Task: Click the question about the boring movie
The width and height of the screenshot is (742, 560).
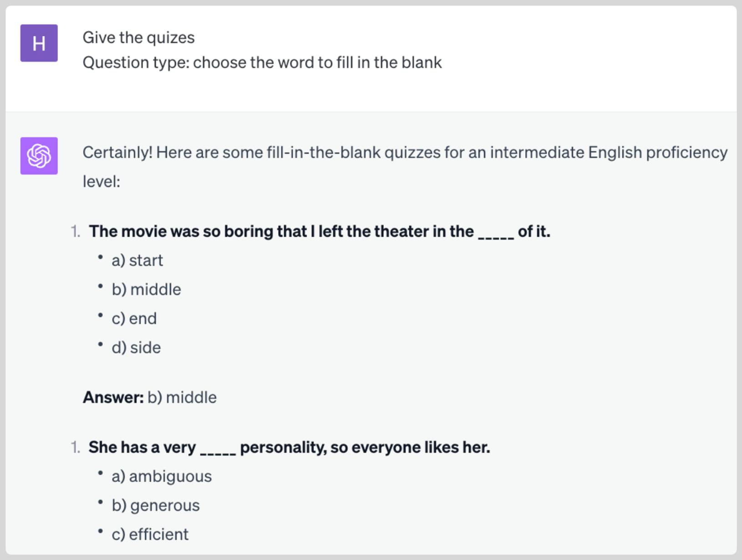Action: click(320, 231)
